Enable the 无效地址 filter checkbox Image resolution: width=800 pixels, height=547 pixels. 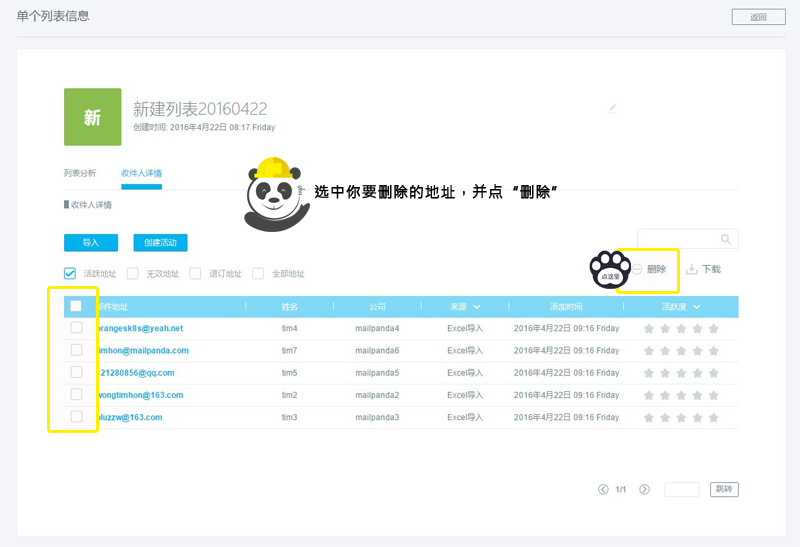tap(133, 273)
